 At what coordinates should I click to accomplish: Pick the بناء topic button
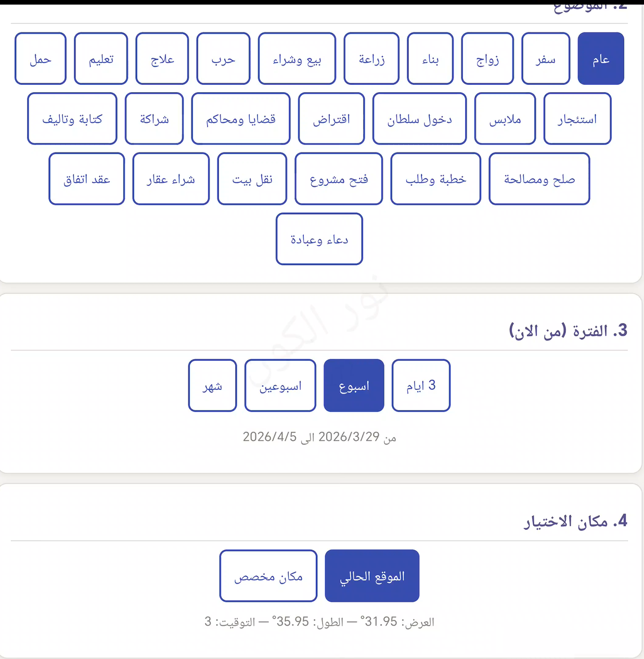coord(430,59)
